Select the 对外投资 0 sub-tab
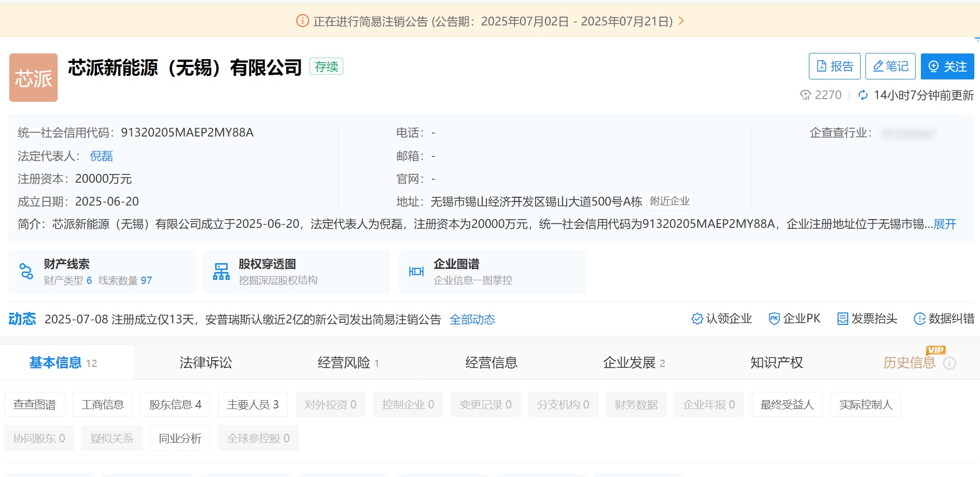 [330, 404]
